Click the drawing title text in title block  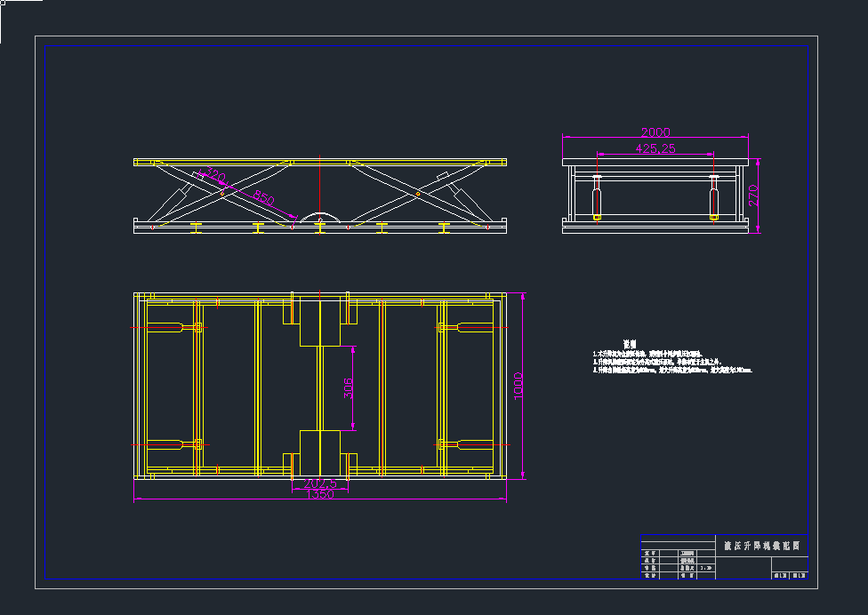pyautogui.click(x=761, y=546)
